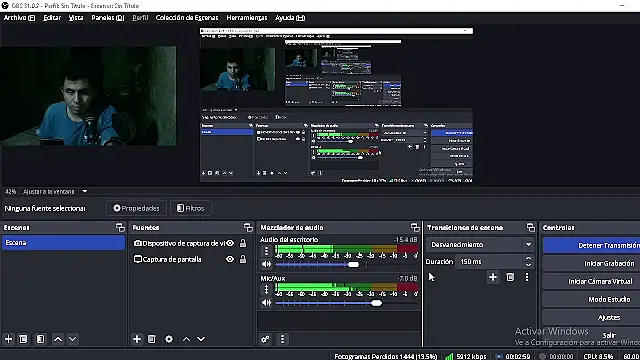Open the Colección de Escenas menu
This screenshot has height=360, width=640.
tap(187, 18)
